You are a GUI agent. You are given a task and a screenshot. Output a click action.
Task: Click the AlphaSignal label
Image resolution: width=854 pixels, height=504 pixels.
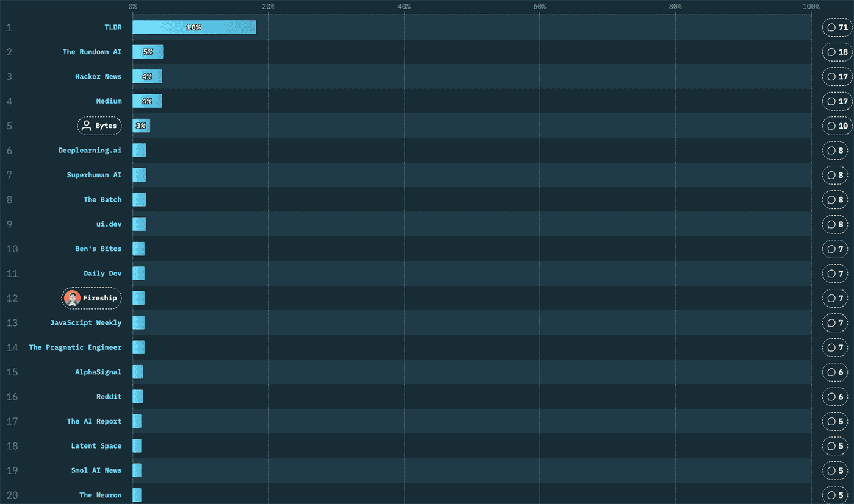click(x=98, y=372)
